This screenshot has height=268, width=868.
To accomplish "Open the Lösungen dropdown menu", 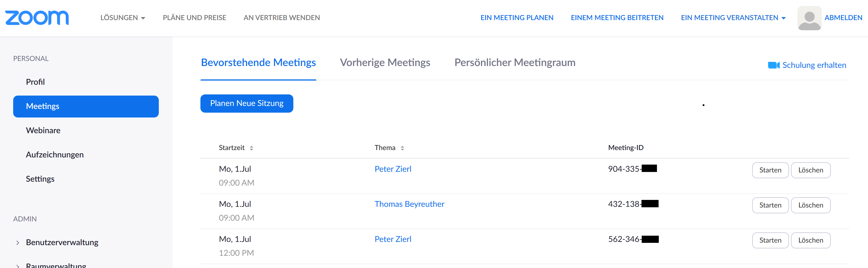I will click(x=123, y=18).
